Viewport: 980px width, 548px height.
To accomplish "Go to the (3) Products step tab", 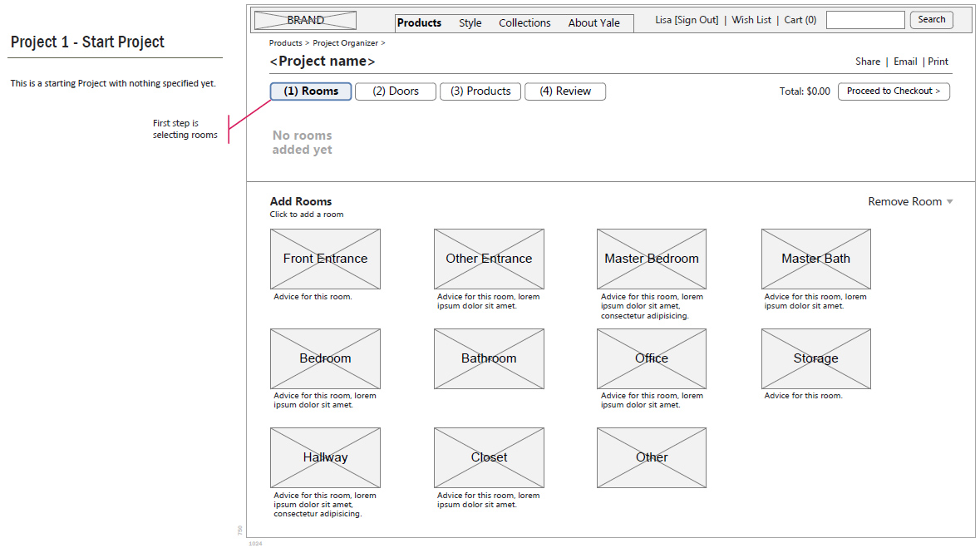I will (480, 91).
